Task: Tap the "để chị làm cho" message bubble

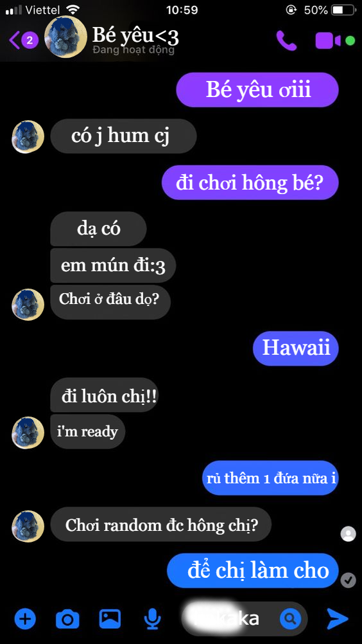Action: pos(253,571)
